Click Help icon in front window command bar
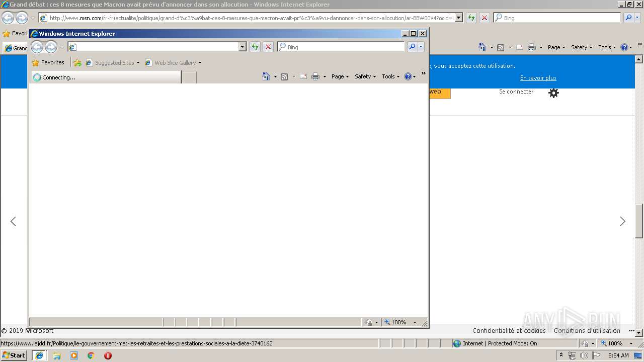The height and width of the screenshot is (362, 644). pyautogui.click(x=408, y=76)
